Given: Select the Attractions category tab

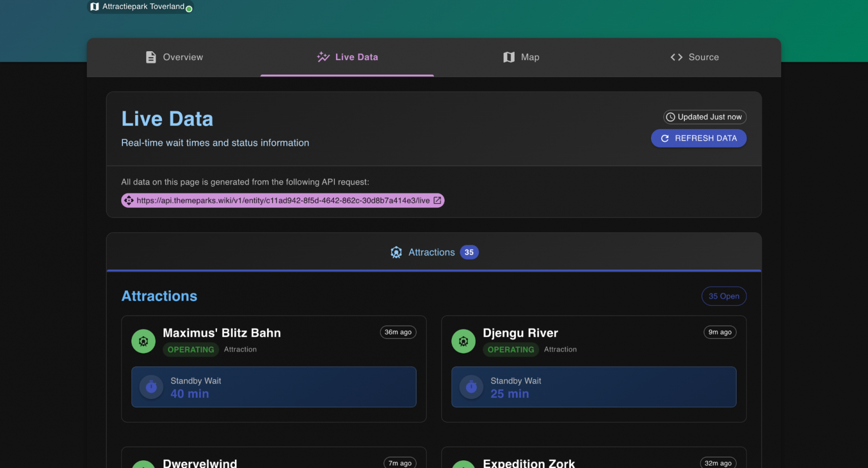Looking at the screenshot, I should [x=434, y=252].
